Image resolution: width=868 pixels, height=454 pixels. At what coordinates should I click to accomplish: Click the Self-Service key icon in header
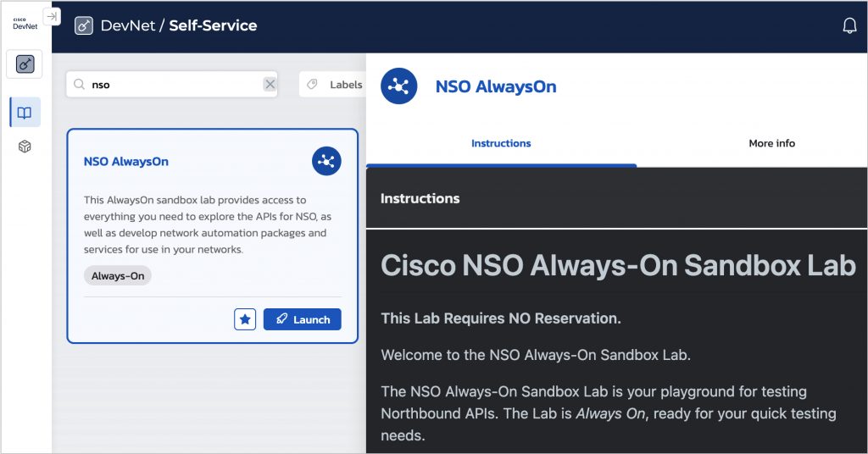84,25
